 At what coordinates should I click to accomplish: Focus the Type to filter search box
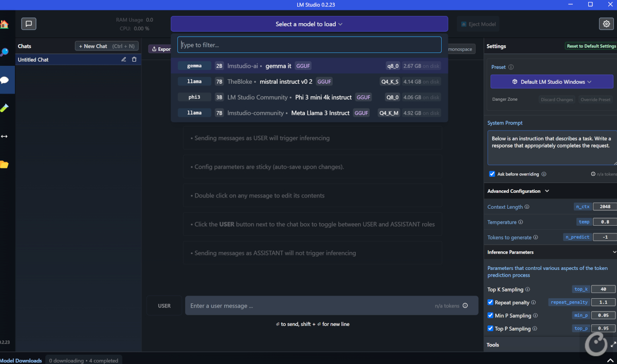coord(309,45)
